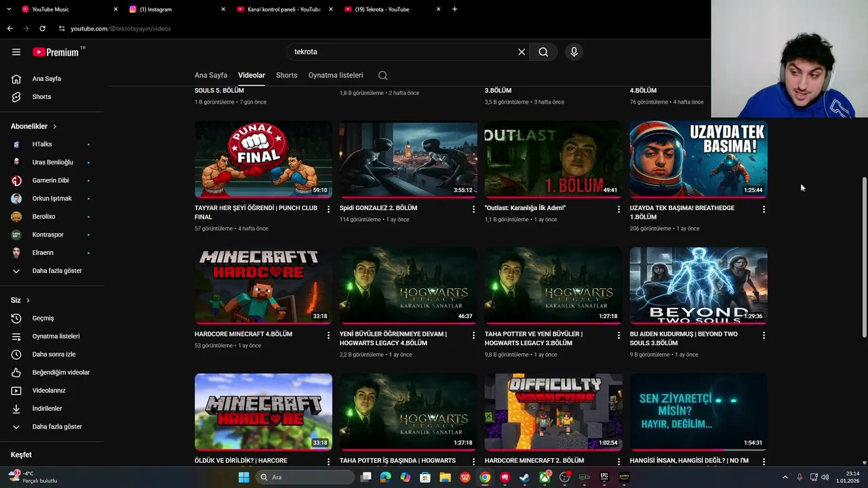Image resolution: width=868 pixels, height=488 pixels.
Task: Open more options for Outlast video
Action: coord(618,209)
